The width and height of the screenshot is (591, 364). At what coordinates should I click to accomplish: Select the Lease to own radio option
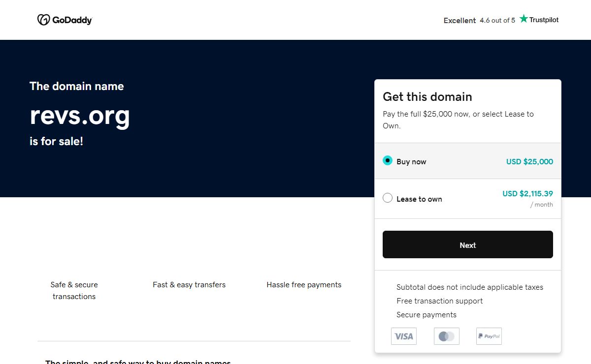pyautogui.click(x=388, y=198)
